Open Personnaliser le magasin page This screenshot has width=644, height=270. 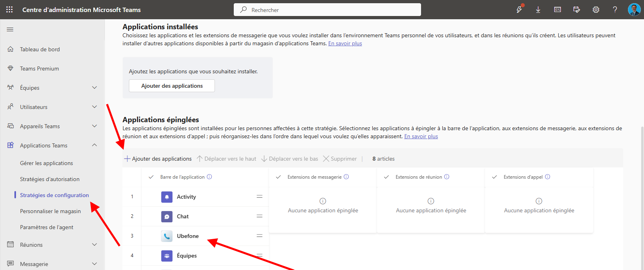click(x=50, y=211)
